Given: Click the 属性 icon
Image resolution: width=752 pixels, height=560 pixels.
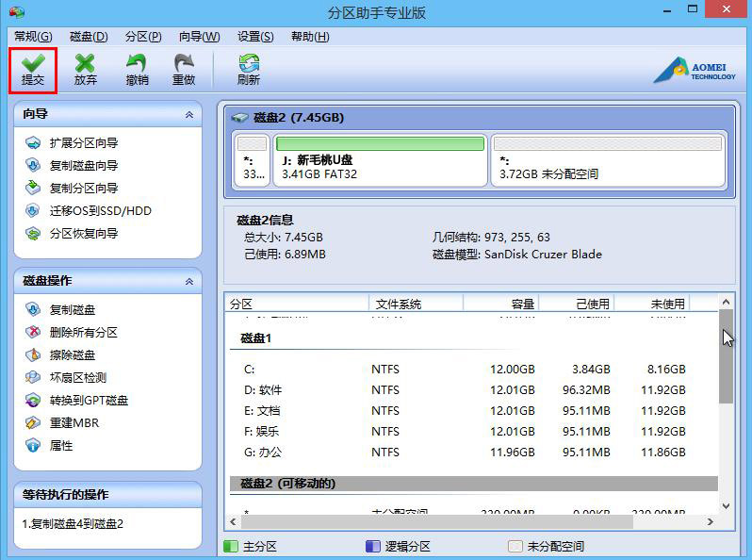Looking at the screenshot, I should coord(33,445).
